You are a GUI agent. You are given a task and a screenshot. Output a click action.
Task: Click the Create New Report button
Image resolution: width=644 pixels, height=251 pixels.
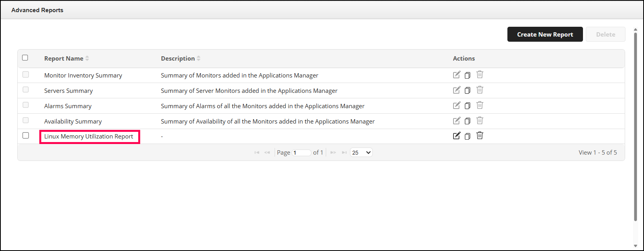tap(545, 35)
